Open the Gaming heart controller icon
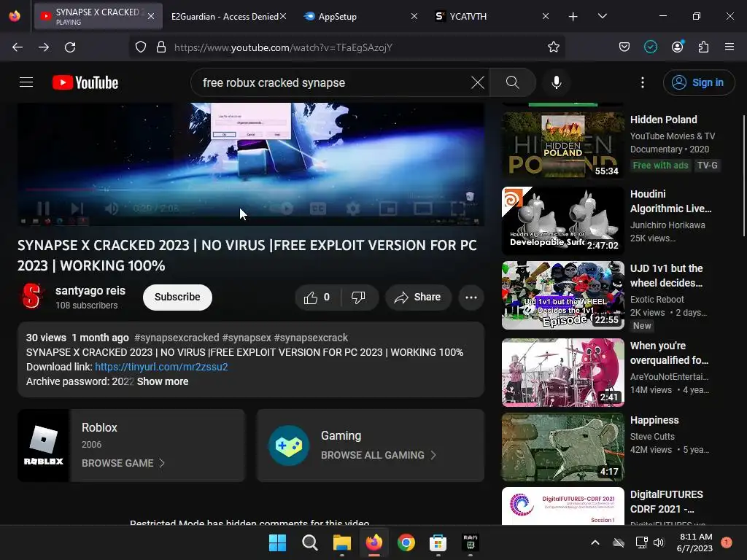 coord(289,446)
